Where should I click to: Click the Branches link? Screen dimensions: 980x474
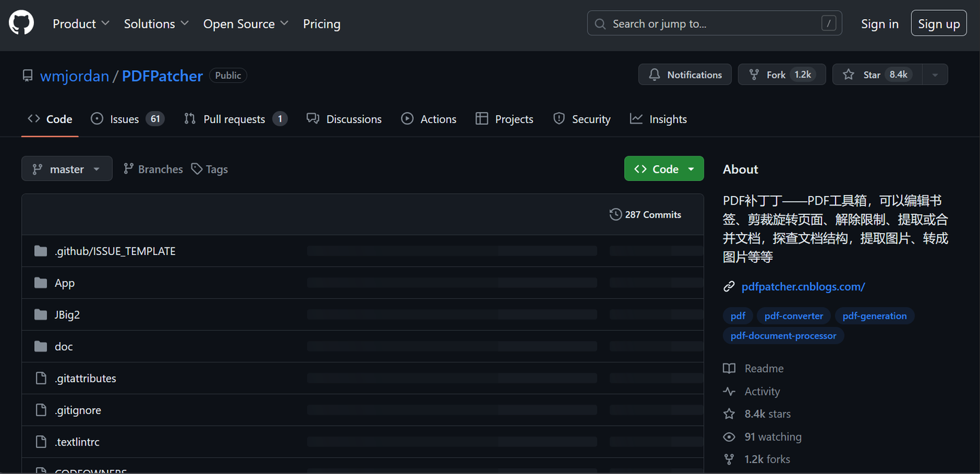(x=153, y=169)
